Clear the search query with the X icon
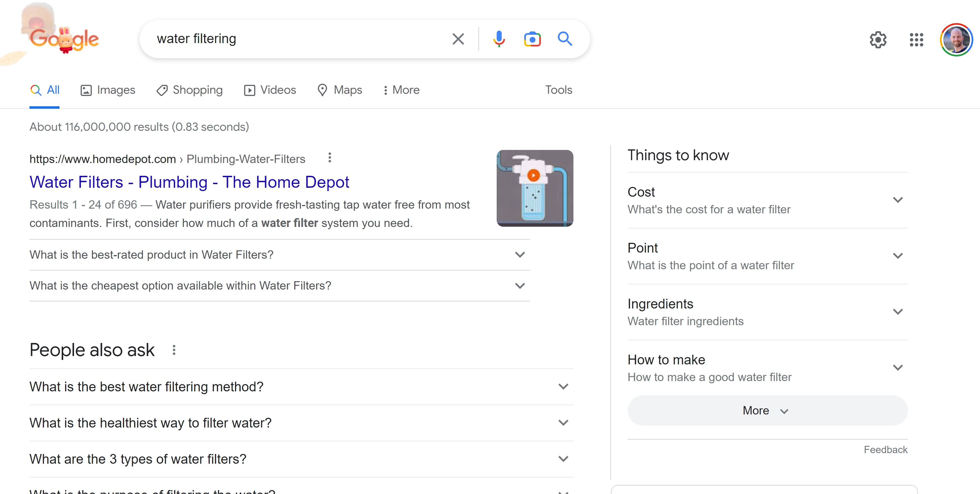Image resolution: width=980 pixels, height=494 pixels. [458, 38]
